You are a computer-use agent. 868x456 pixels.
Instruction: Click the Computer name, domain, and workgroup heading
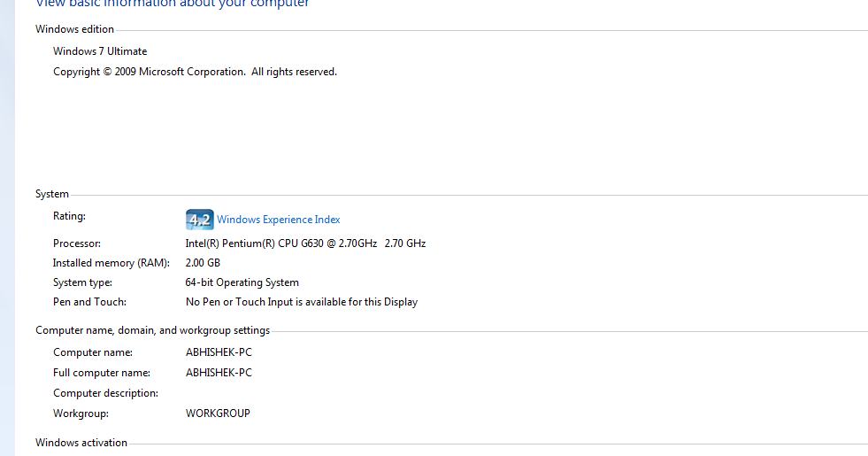tap(153, 330)
